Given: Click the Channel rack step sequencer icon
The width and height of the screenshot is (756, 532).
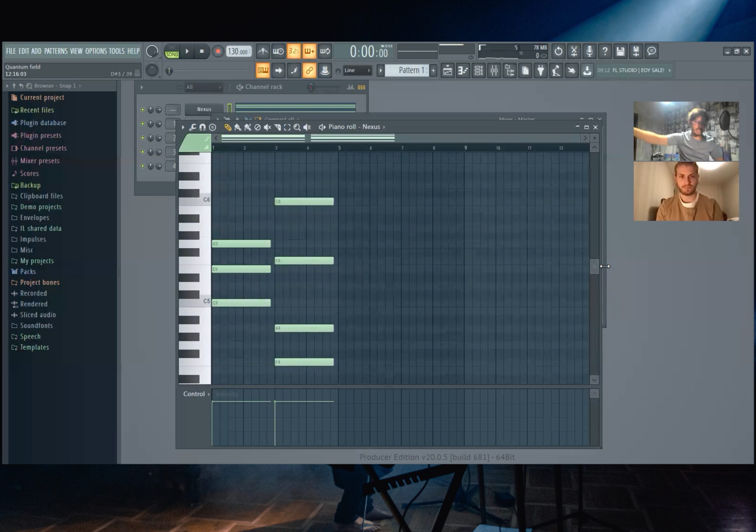Looking at the screenshot, I should click(x=361, y=87).
